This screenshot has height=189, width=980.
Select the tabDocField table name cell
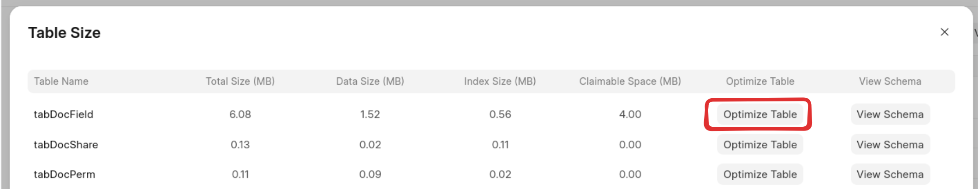(63, 114)
